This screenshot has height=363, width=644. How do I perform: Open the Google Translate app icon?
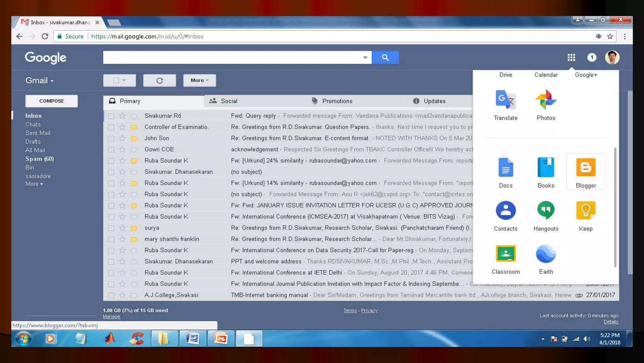coord(505,100)
